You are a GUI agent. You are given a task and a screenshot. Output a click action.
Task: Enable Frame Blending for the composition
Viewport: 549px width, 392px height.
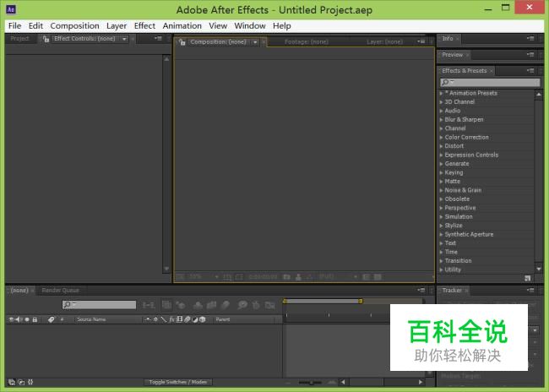coord(211,305)
